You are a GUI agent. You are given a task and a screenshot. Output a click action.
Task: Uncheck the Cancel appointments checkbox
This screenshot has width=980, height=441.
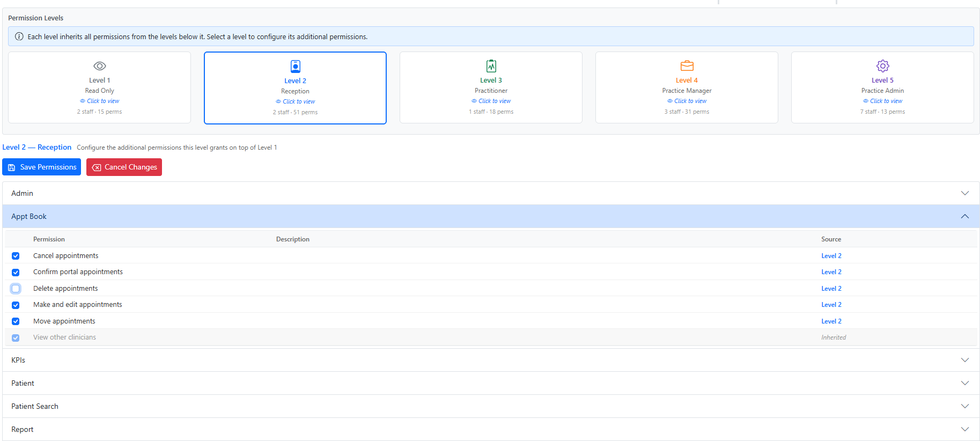(x=16, y=256)
